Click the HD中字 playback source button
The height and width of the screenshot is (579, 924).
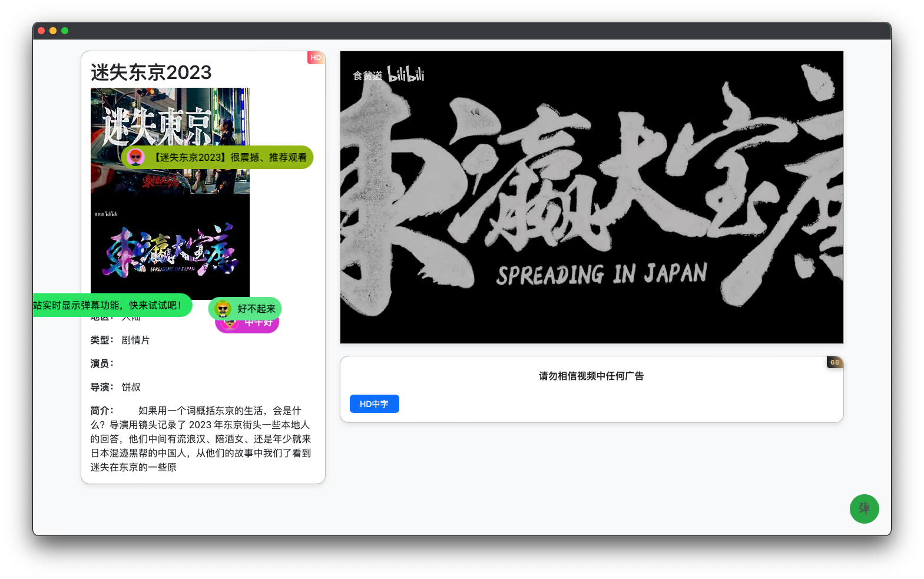tap(374, 404)
